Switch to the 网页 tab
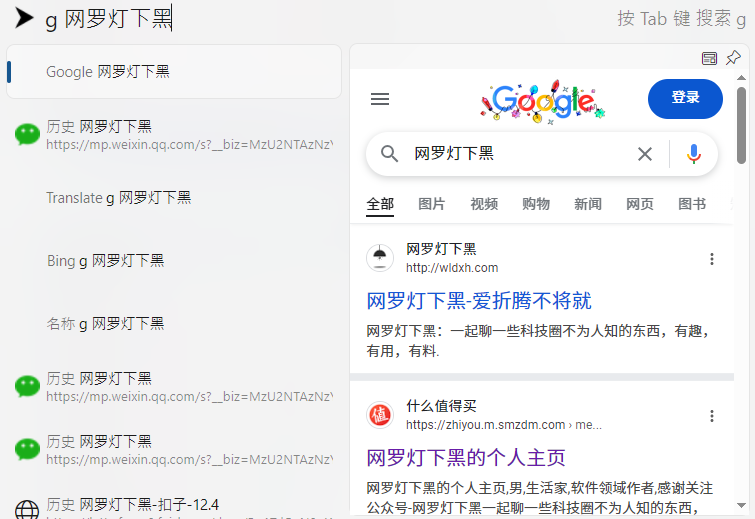The height and width of the screenshot is (519, 755). coord(640,204)
